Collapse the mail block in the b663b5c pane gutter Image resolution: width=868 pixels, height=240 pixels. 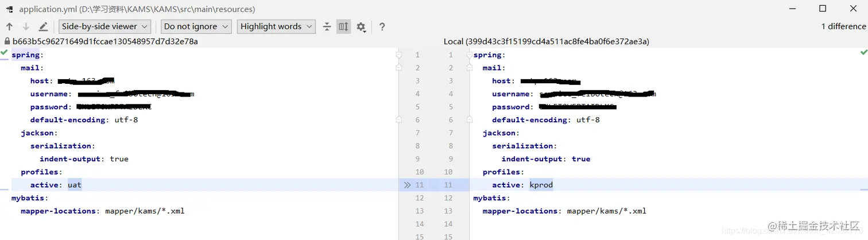click(x=398, y=68)
